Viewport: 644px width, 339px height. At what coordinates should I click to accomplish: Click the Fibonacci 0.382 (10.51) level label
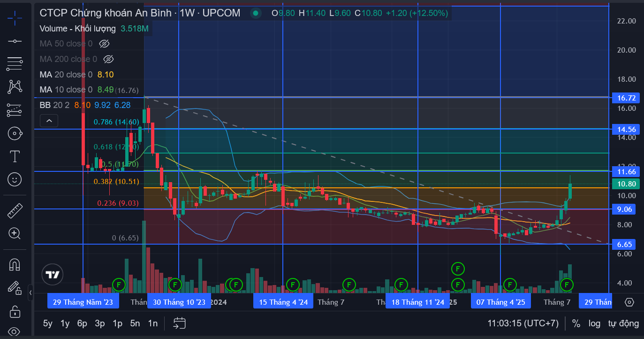[x=116, y=182]
